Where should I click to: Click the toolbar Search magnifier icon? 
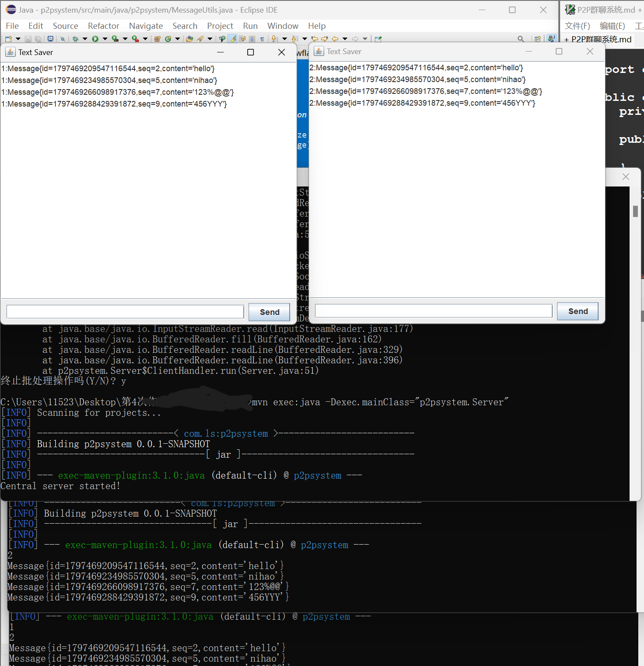pyautogui.click(x=520, y=39)
